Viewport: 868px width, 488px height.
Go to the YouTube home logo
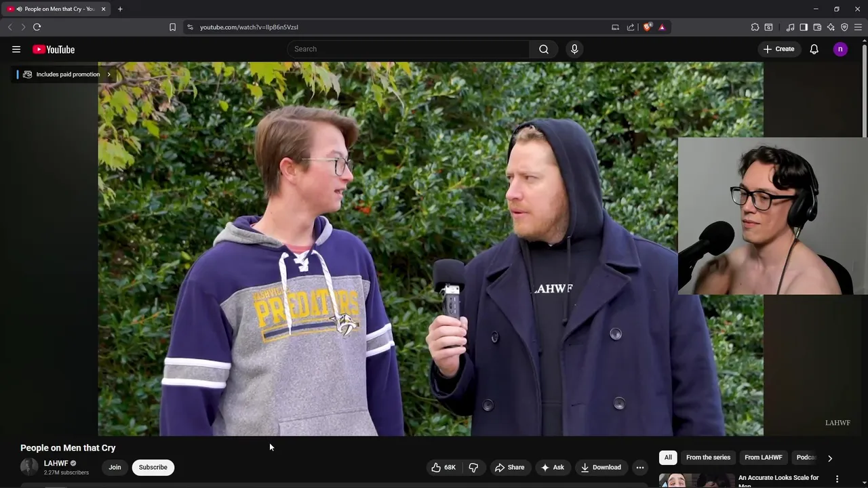(54, 49)
